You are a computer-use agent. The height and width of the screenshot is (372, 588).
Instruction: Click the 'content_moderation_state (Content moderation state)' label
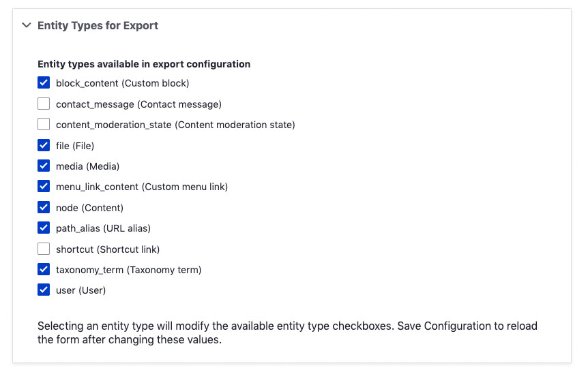[175, 125]
